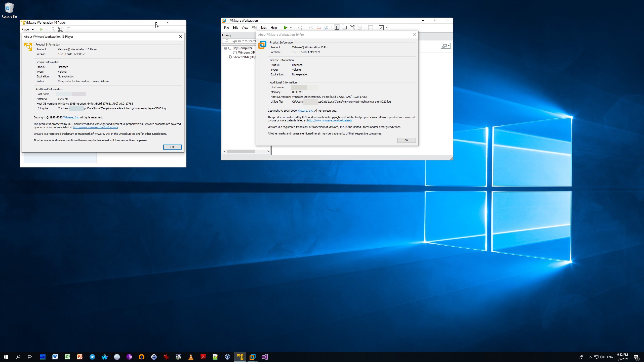Open the Edit menu in VMware Workstation
Viewport: 644px width, 362px height.
235,28
